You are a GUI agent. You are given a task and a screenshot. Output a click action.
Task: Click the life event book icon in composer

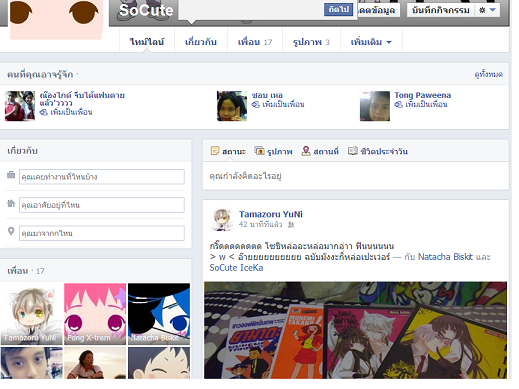pyautogui.click(x=353, y=151)
